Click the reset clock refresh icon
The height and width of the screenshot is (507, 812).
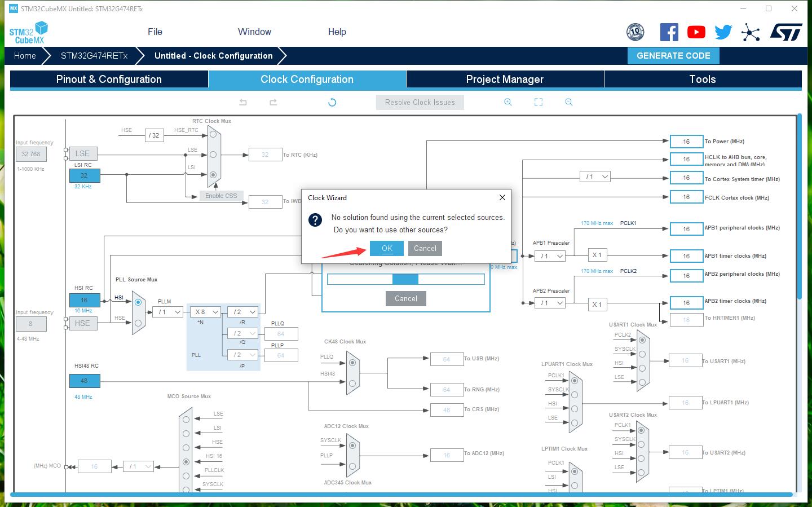(x=332, y=102)
